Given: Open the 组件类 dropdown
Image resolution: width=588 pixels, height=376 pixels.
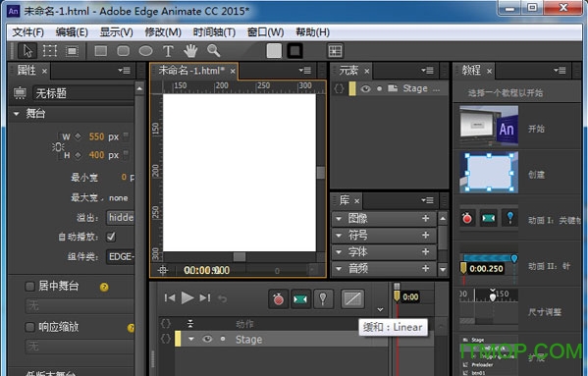Looking at the screenshot, I should click(x=121, y=257).
